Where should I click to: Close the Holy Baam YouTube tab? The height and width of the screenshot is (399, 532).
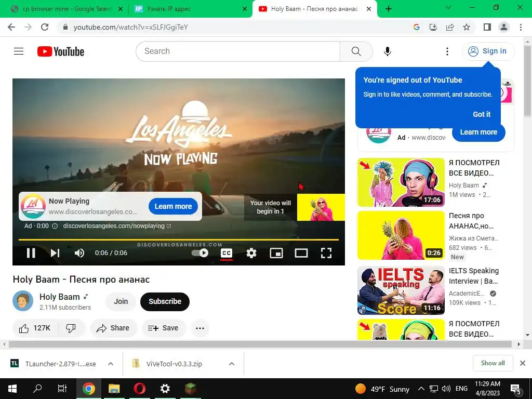[369, 9]
